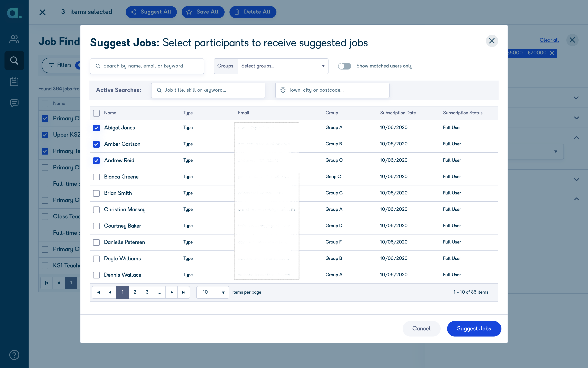Viewport: 588px width, 368px height.
Task: Remove the £5000 - £70000 salary filter tag
Action: pos(552,53)
